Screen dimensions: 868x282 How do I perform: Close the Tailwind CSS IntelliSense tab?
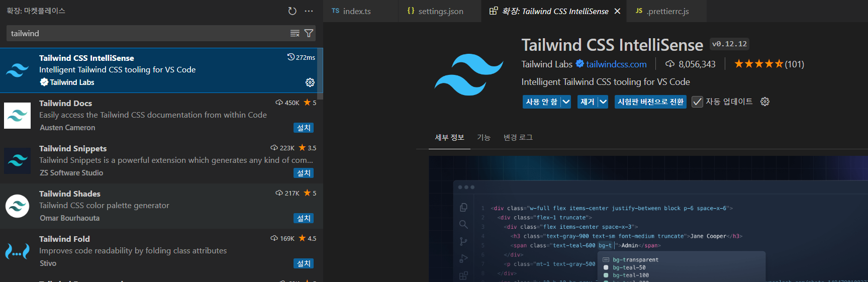coord(617,11)
